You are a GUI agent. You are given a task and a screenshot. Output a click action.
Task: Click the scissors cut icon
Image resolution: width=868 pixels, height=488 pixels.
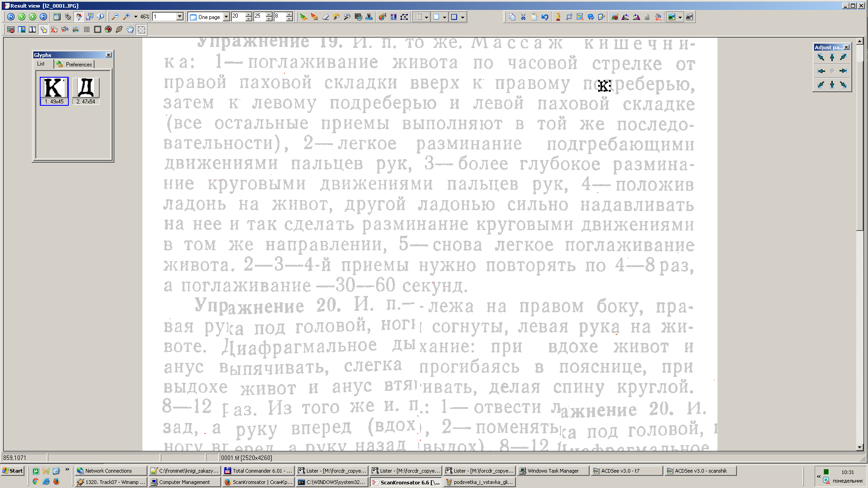523,17
